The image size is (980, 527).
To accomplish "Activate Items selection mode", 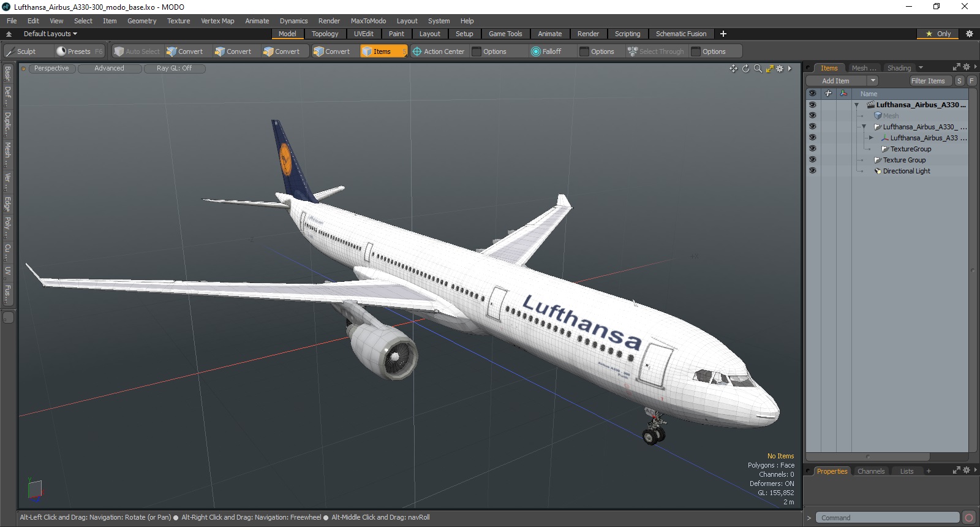I will coord(383,51).
